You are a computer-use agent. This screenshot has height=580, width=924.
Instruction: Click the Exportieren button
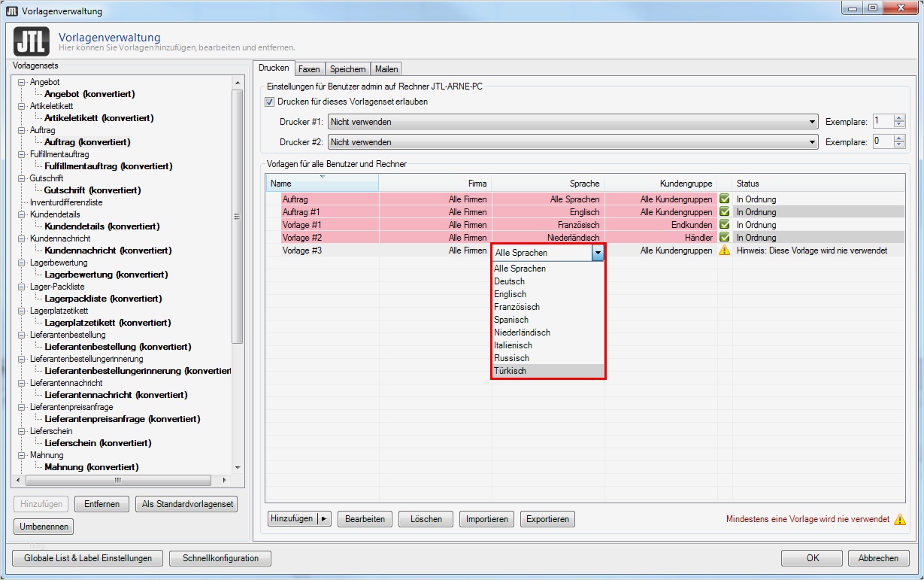pyautogui.click(x=547, y=519)
